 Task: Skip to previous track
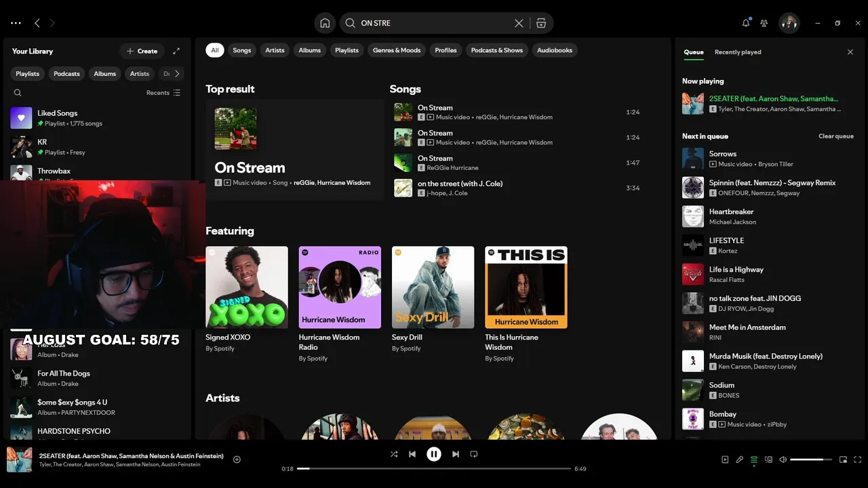412,454
